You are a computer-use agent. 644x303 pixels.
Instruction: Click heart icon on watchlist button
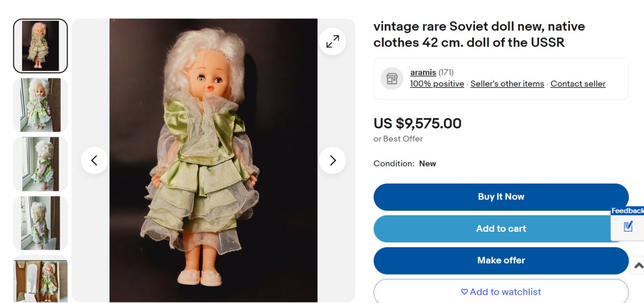pos(464,292)
